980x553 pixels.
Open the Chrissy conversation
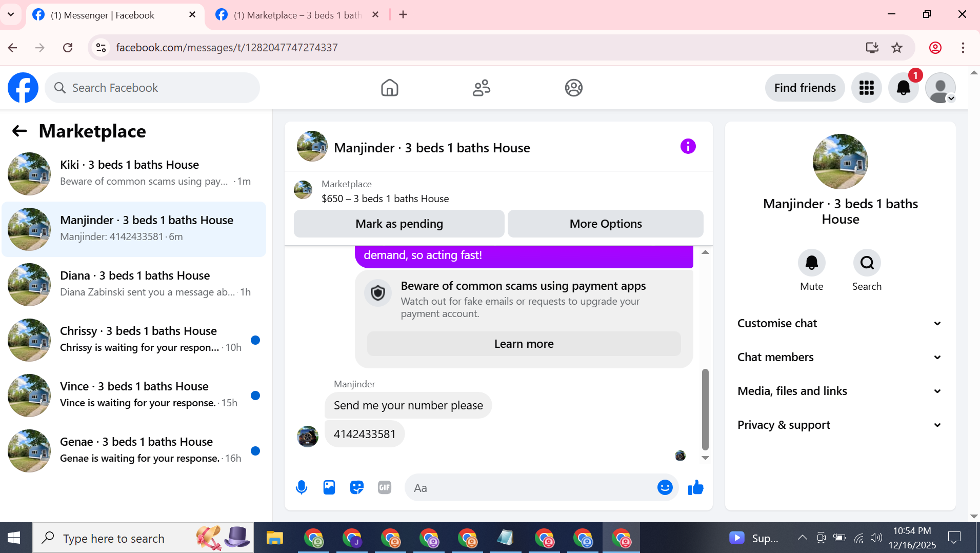134,340
